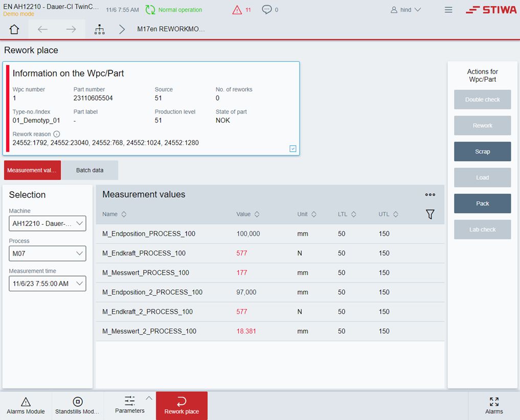Image resolution: width=520 pixels, height=420 pixels.
Task: Go to the Home screen icon
Action: click(14, 30)
